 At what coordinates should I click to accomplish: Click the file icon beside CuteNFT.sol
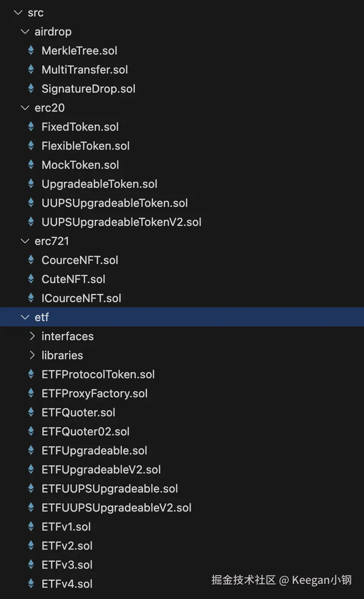pos(31,279)
